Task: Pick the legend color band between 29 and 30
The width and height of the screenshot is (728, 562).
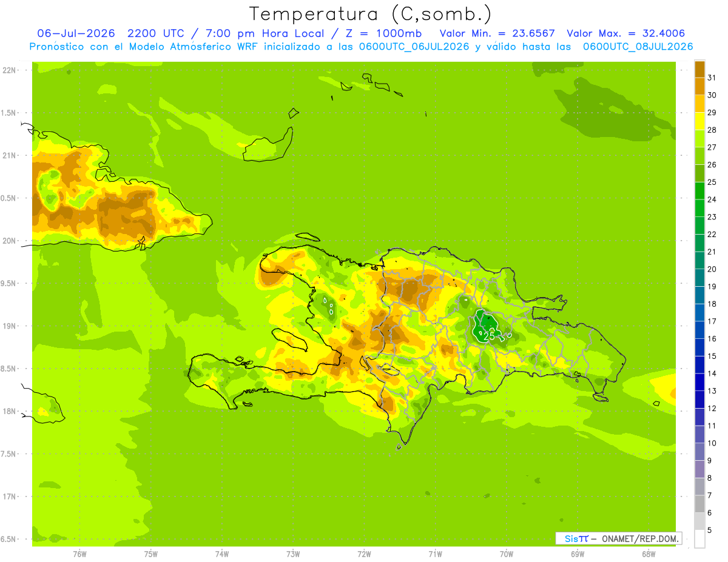Action: tap(699, 104)
